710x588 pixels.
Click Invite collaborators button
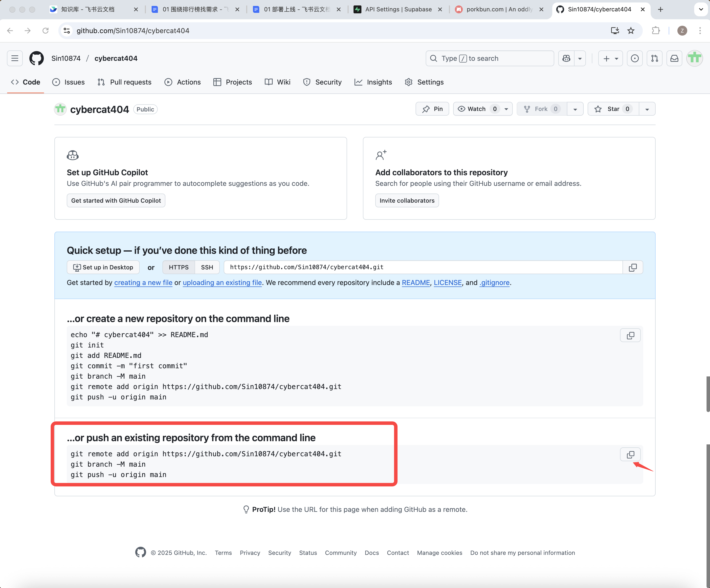[407, 200]
